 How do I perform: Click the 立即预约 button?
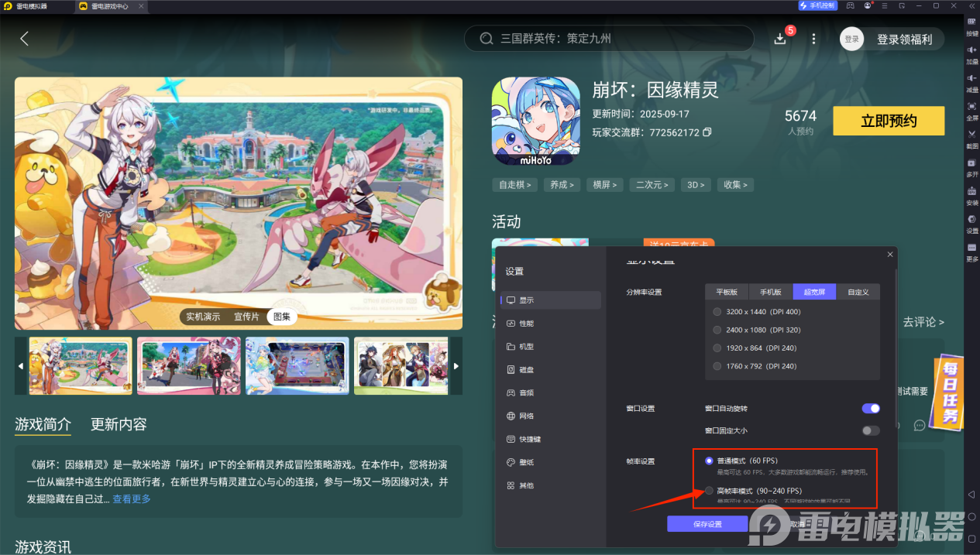889,121
